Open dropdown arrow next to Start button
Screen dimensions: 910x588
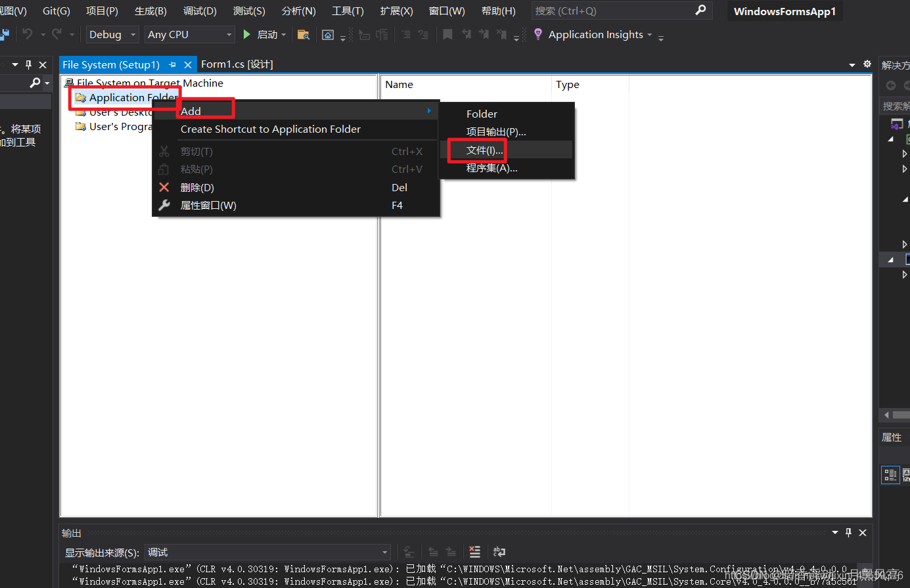click(x=284, y=35)
